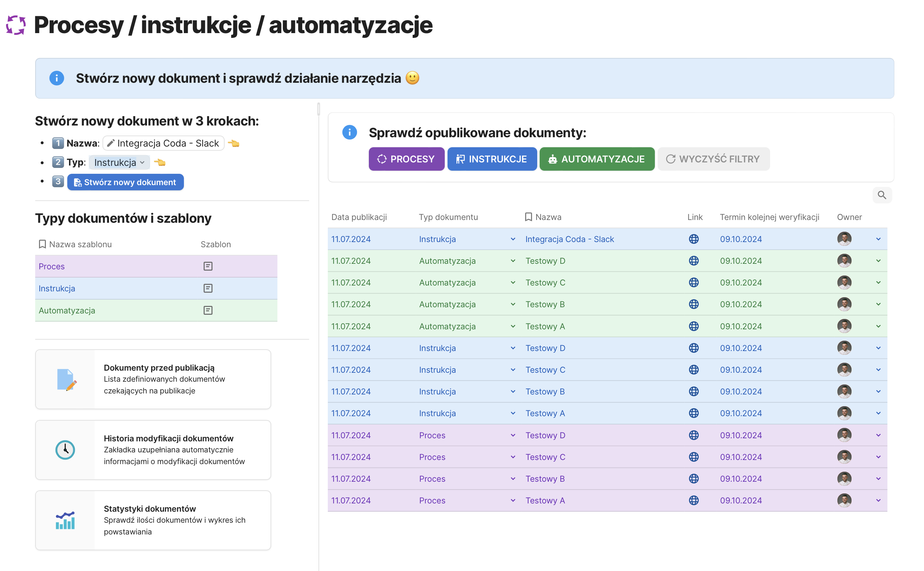Filter documents with INSTRUKCJE button
The width and height of the screenshot is (924, 571).
492,159
